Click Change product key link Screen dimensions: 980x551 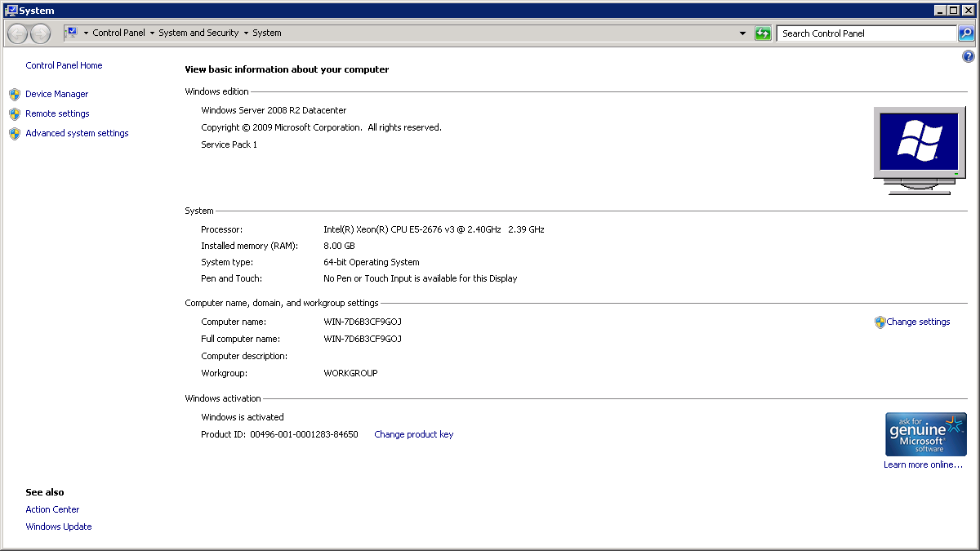coord(413,434)
